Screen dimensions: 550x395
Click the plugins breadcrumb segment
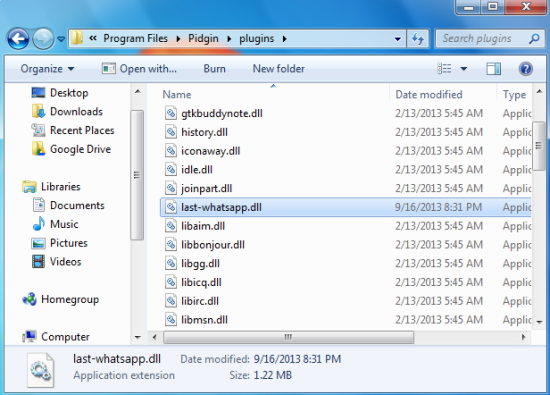(x=256, y=39)
